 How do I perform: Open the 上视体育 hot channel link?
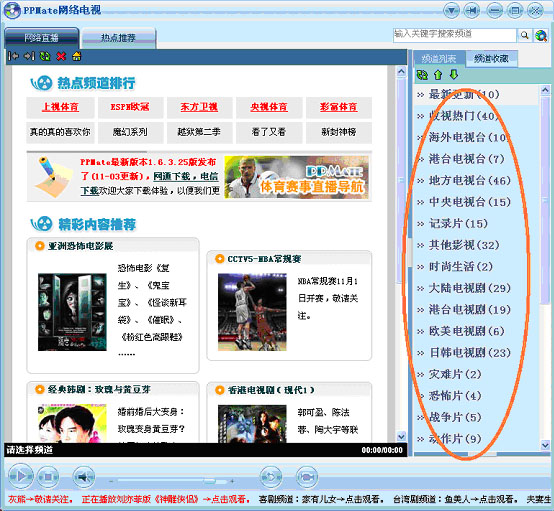[60, 107]
